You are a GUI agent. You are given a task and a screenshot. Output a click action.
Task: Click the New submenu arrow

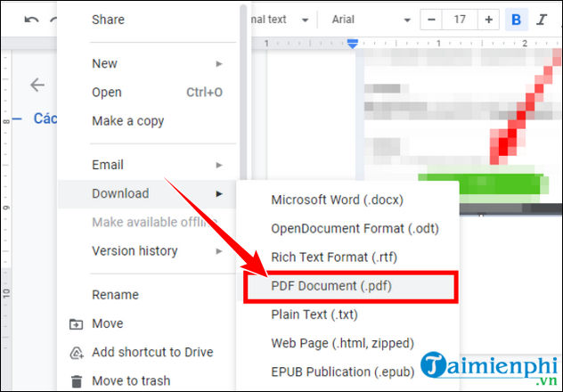218,64
